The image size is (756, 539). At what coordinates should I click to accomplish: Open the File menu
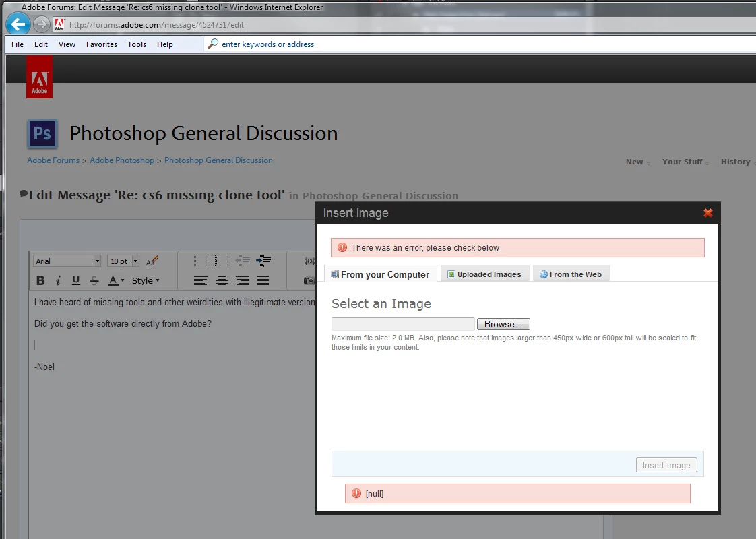pyautogui.click(x=18, y=44)
